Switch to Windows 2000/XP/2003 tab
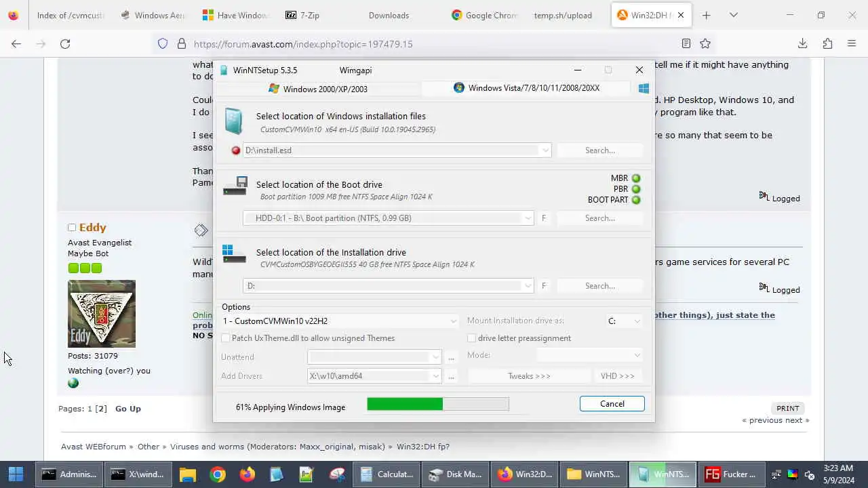This screenshot has height=488, width=868. 318,89
